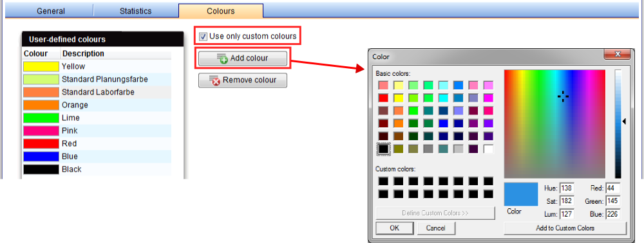Open the Statistics tab
The width and height of the screenshot is (644, 243).
135,11
